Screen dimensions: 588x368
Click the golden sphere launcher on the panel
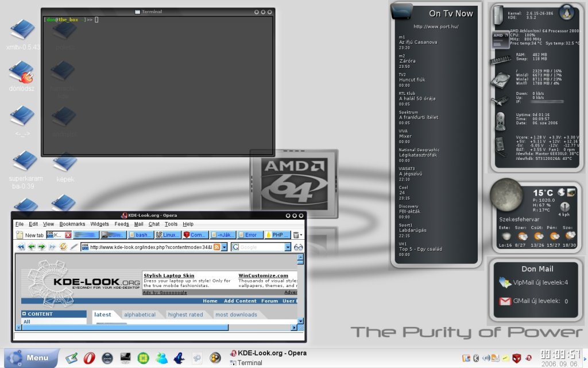pos(215,358)
